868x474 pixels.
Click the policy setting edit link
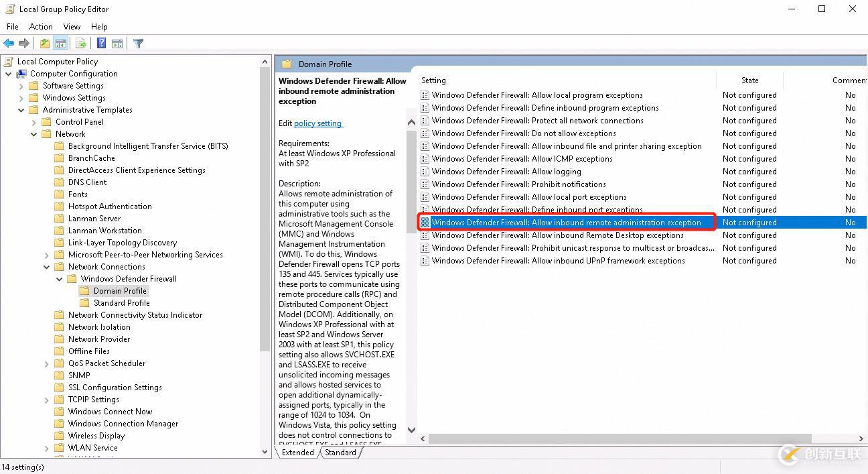(x=318, y=123)
